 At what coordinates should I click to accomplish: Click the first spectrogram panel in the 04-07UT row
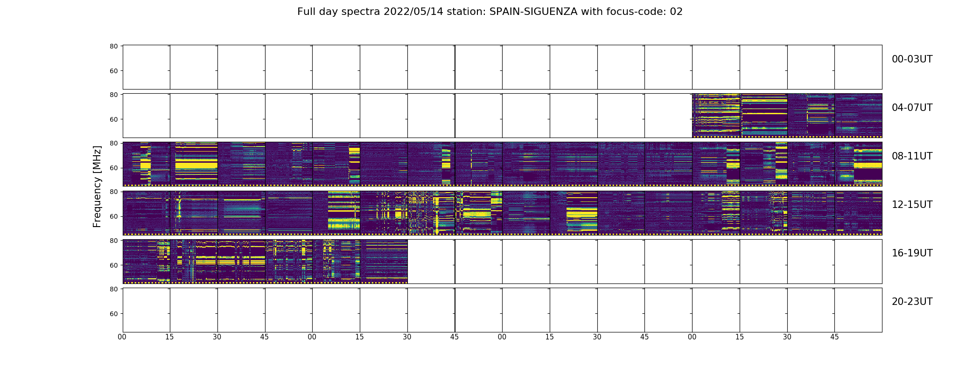coord(716,116)
